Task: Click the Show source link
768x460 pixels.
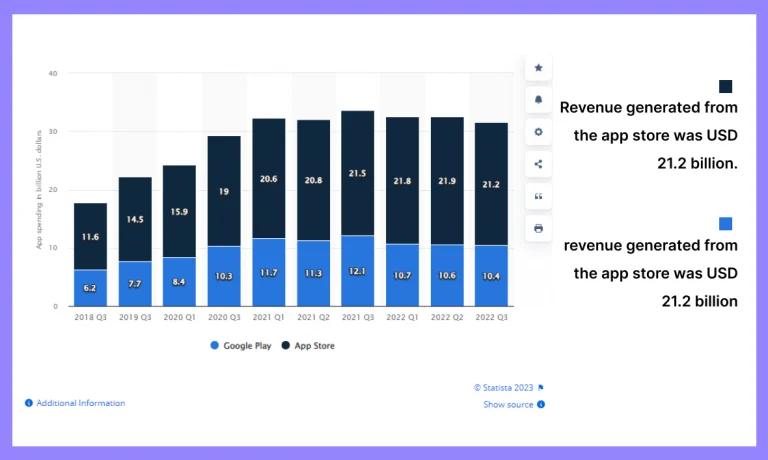Action: [x=508, y=405]
